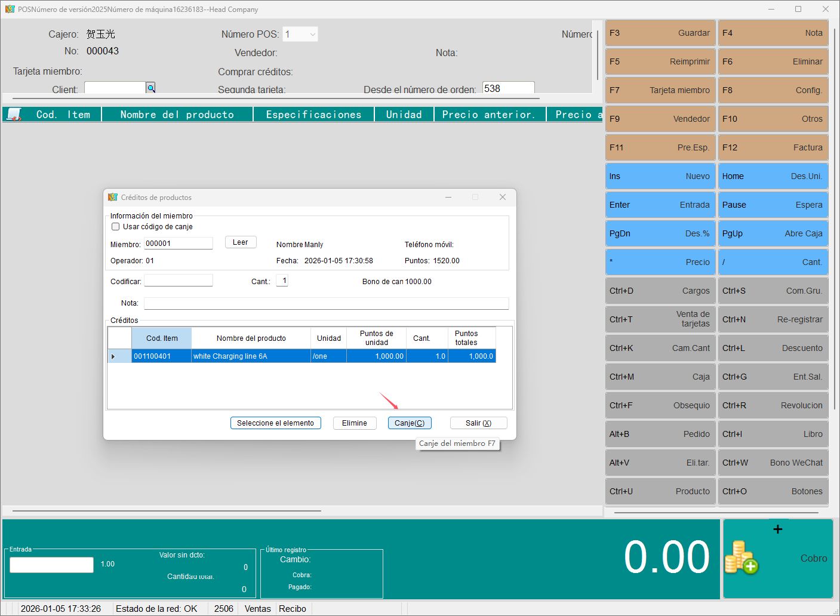Click the Cobro coins icon
The height and width of the screenshot is (616, 840).
pos(741,558)
